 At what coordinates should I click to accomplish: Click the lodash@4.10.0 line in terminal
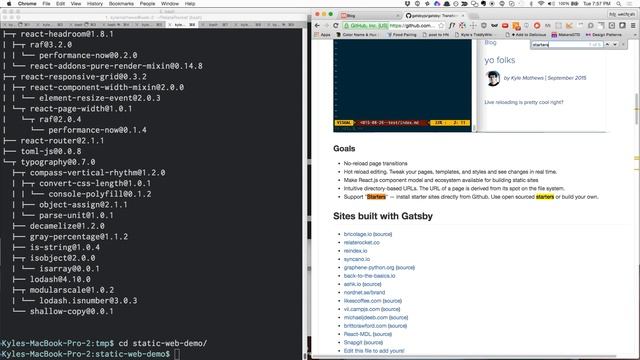60,279
